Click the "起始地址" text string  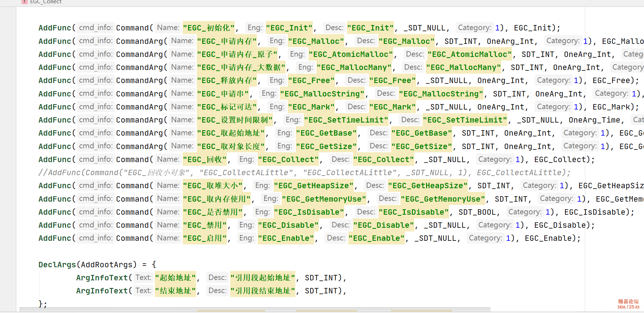[175, 278]
